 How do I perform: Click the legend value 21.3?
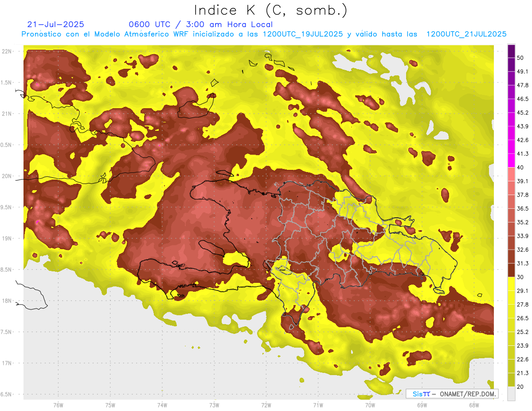coord(523,373)
